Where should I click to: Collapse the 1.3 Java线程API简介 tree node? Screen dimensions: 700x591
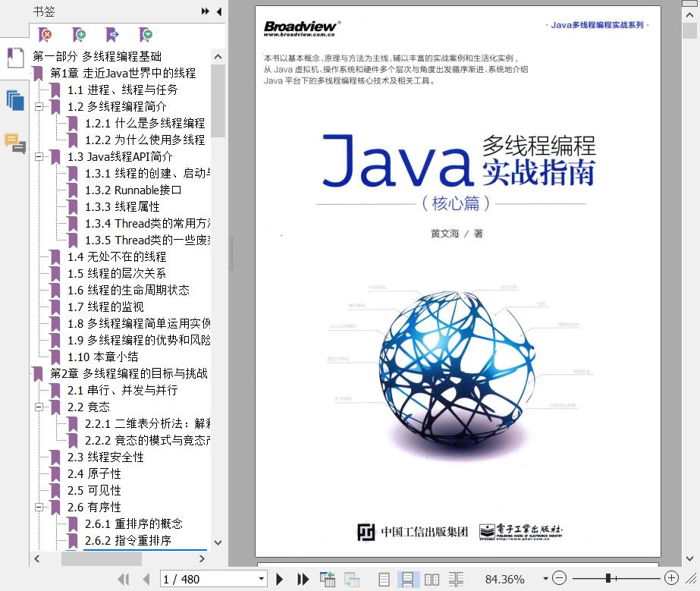[x=39, y=157]
